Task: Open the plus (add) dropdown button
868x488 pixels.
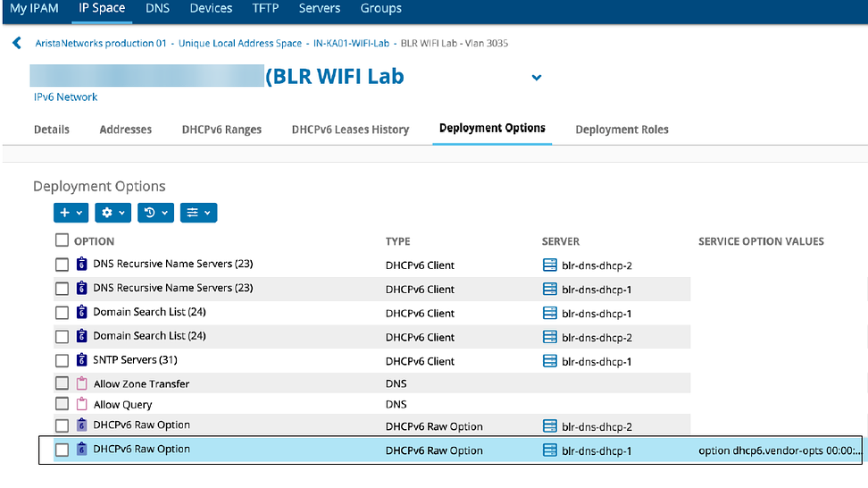Action: (x=71, y=213)
